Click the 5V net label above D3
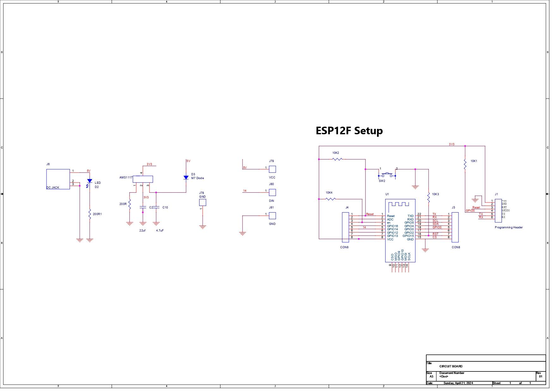 [188, 161]
